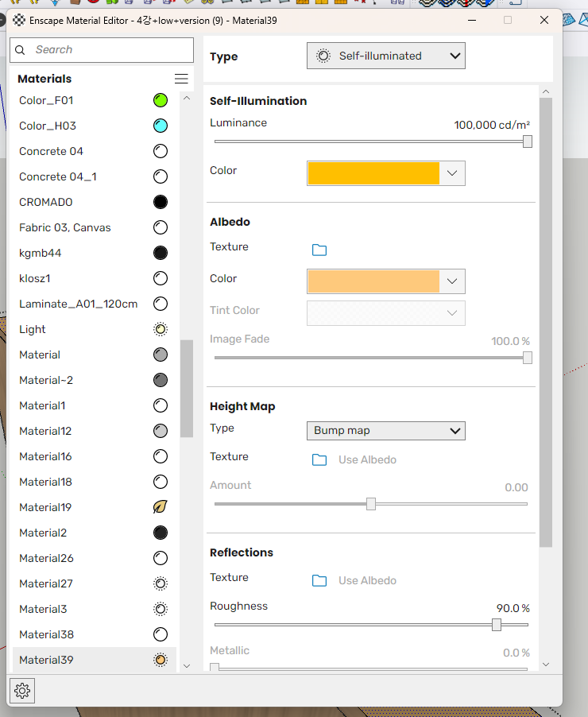This screenshot has width=588, height=717.
Task: Open the Albedo texture folder picker
Action: point(319,250)
